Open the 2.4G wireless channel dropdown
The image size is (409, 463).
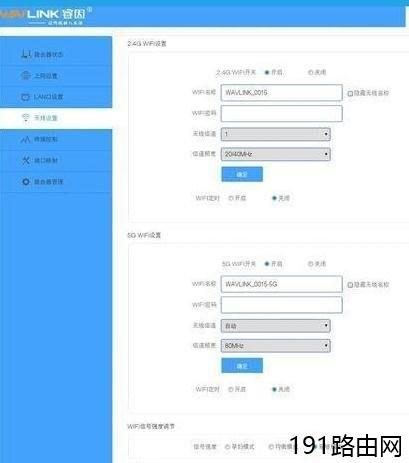pyautogui.click(x=276, y=134)
